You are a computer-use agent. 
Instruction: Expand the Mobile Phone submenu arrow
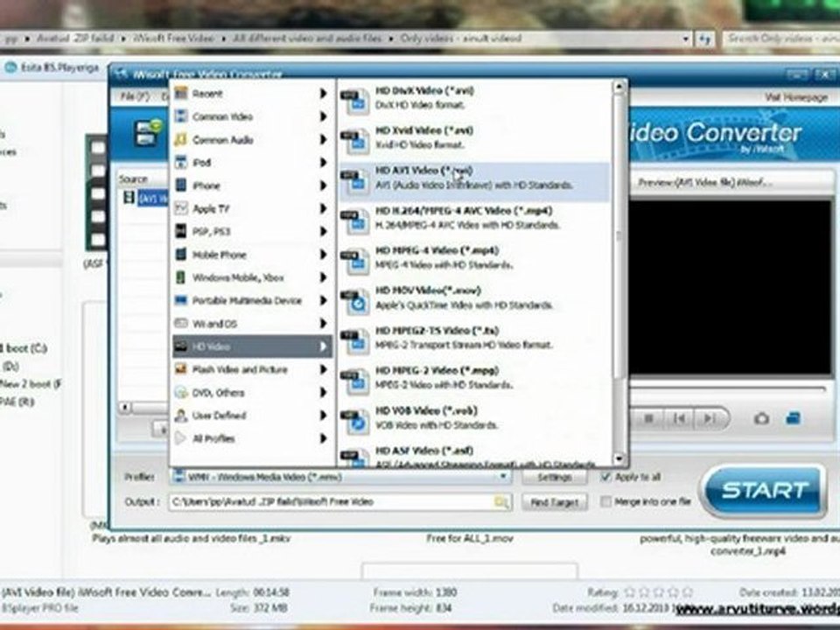point(323,255)
